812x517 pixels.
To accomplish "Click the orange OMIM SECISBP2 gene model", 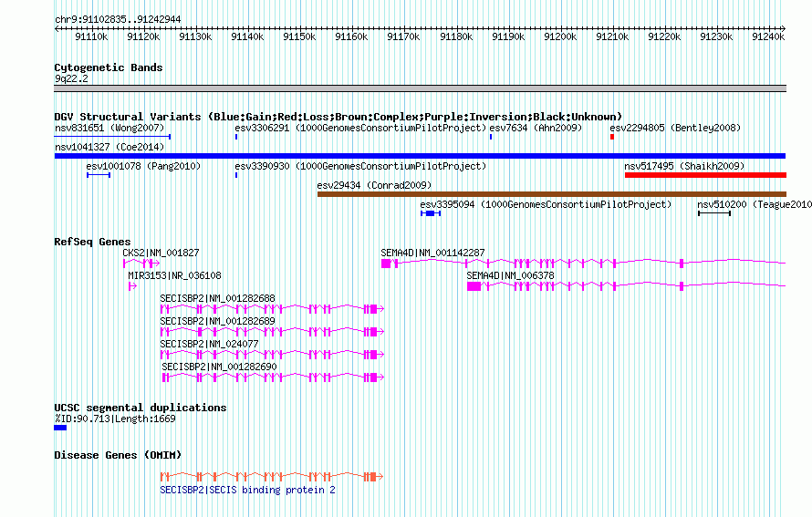I will 272,476.
